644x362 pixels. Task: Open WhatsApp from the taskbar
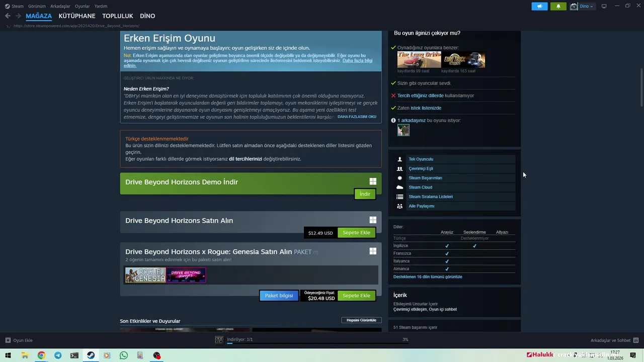[124, 355]
